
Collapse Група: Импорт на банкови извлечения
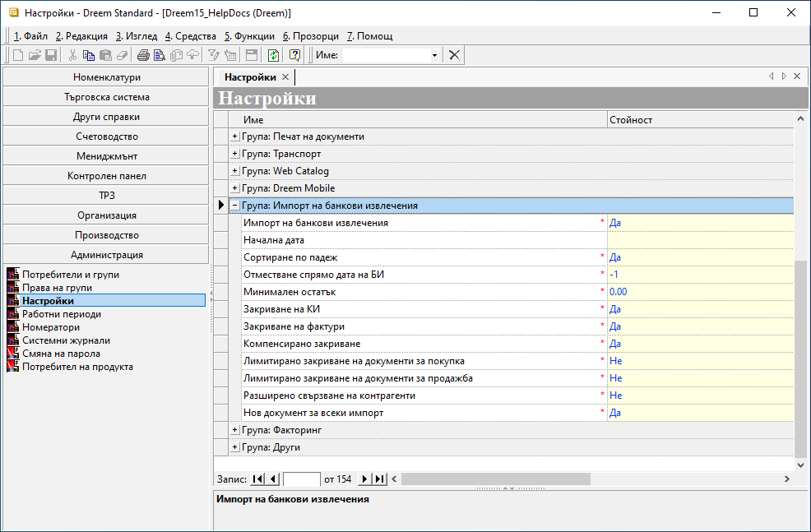235,206
